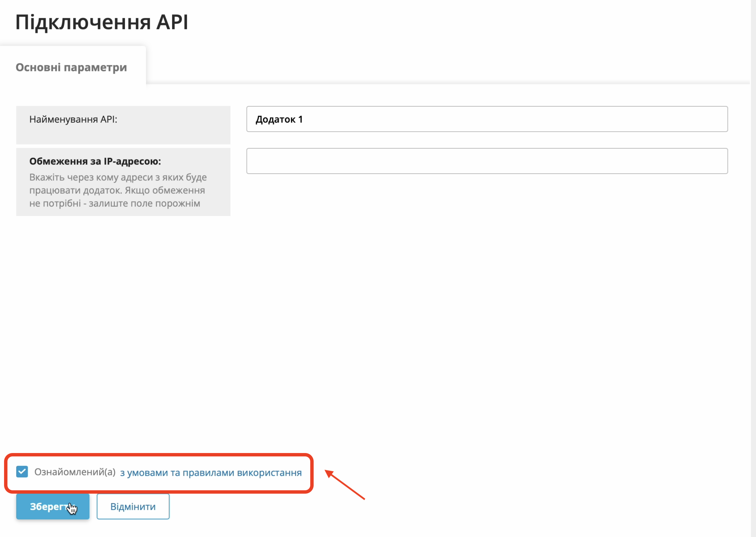Click the Підключення API page heading
The width and height of the screenshot is (756, 537).
click(x=102, y=22)
